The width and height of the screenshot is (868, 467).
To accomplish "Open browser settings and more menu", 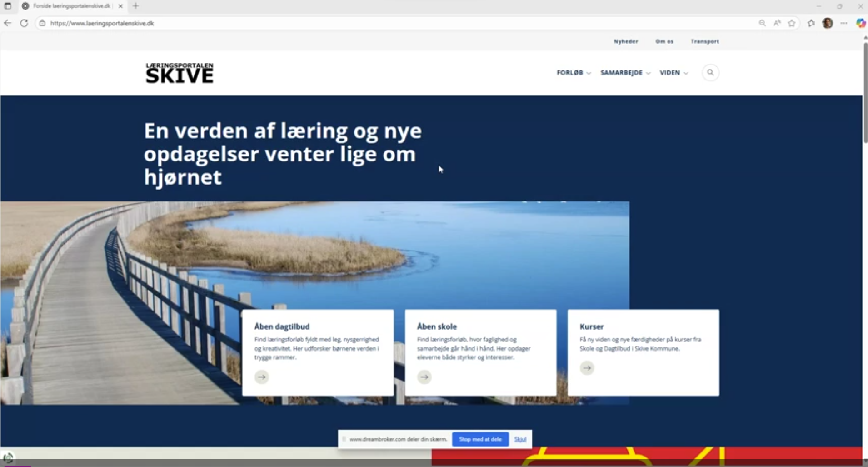I will [844, 23].
